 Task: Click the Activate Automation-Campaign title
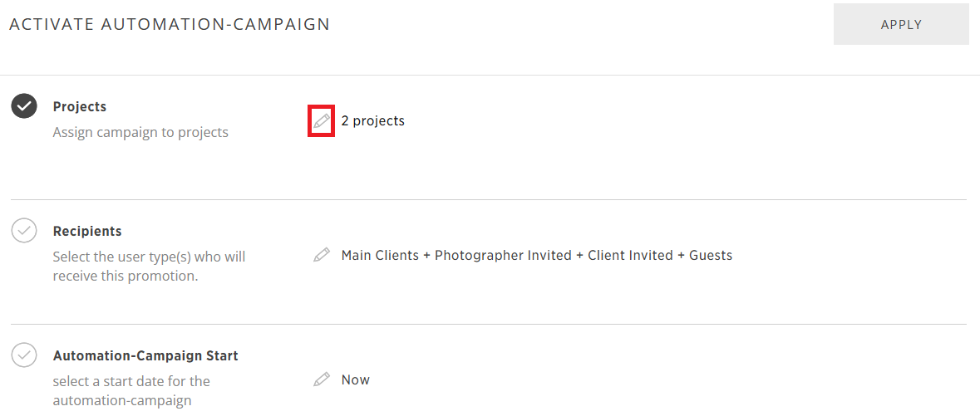click(x=170, y=24)
